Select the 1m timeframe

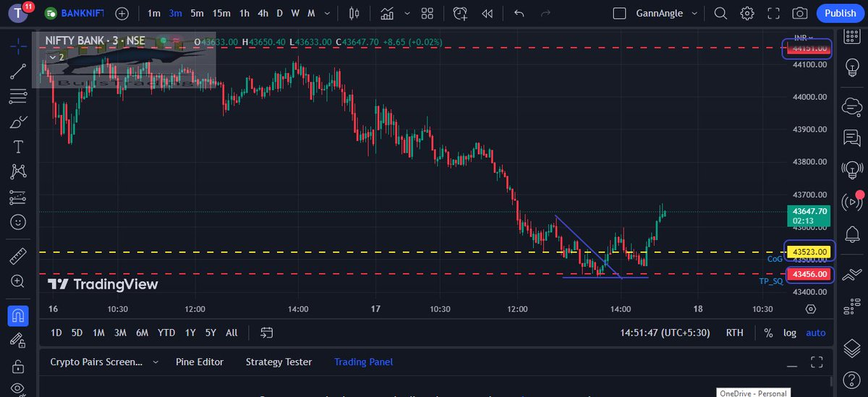[154, 13]
